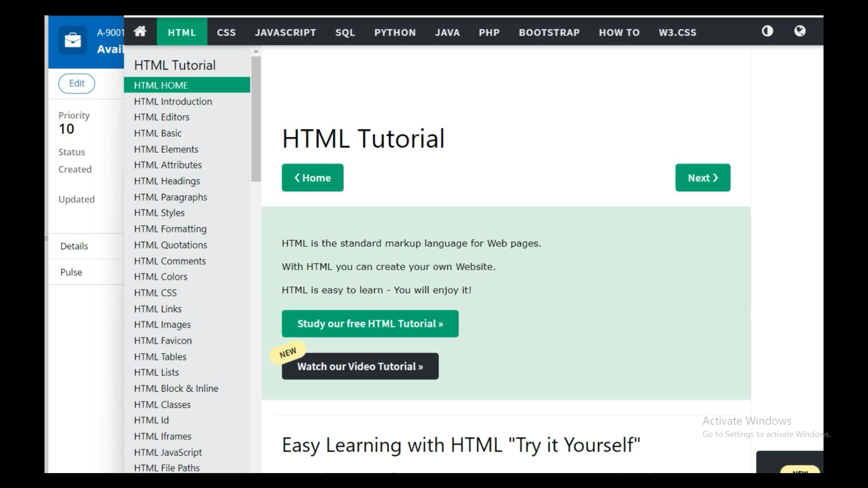Switch to the Pulse tab

pyautogui.click(x=71, y=272)
